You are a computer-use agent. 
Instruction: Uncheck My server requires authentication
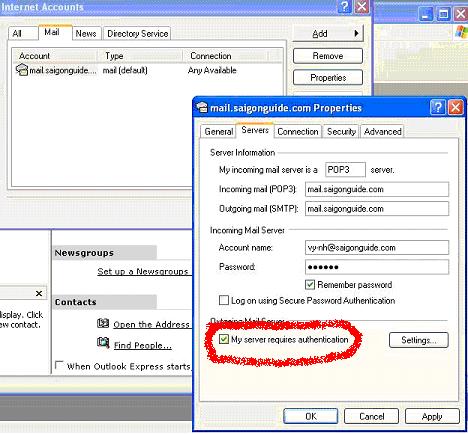pos(224,340)
